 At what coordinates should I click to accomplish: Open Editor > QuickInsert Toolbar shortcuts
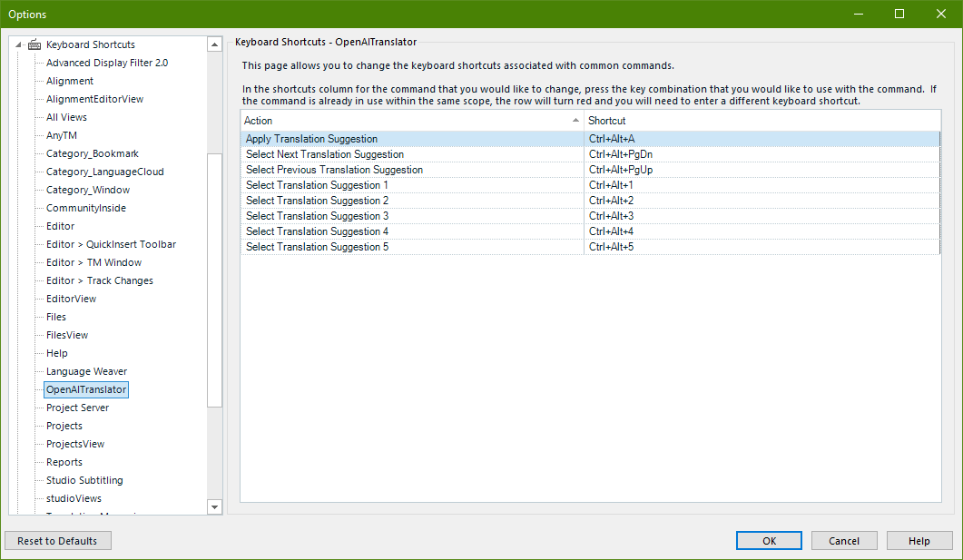coord(111,244)
